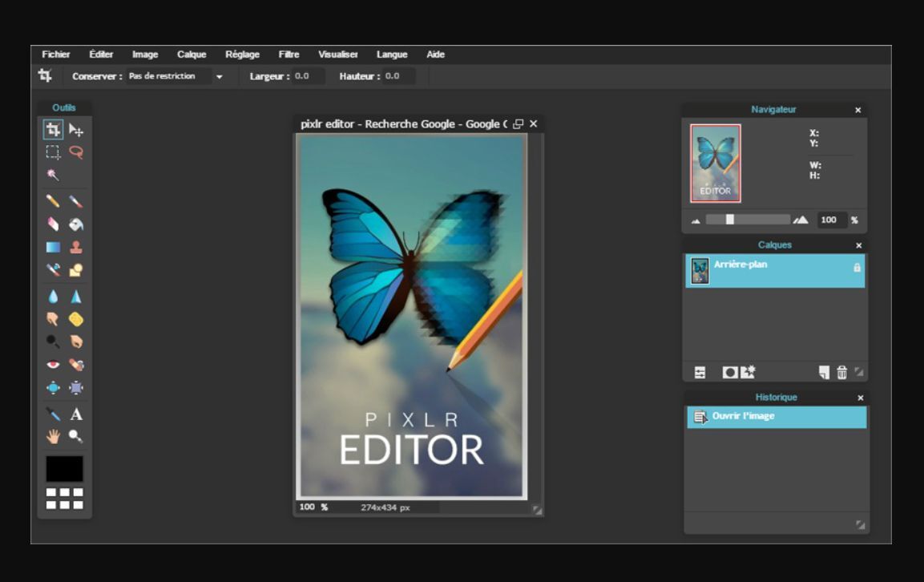Select the Arrière-plan layer

pos(775,271)
